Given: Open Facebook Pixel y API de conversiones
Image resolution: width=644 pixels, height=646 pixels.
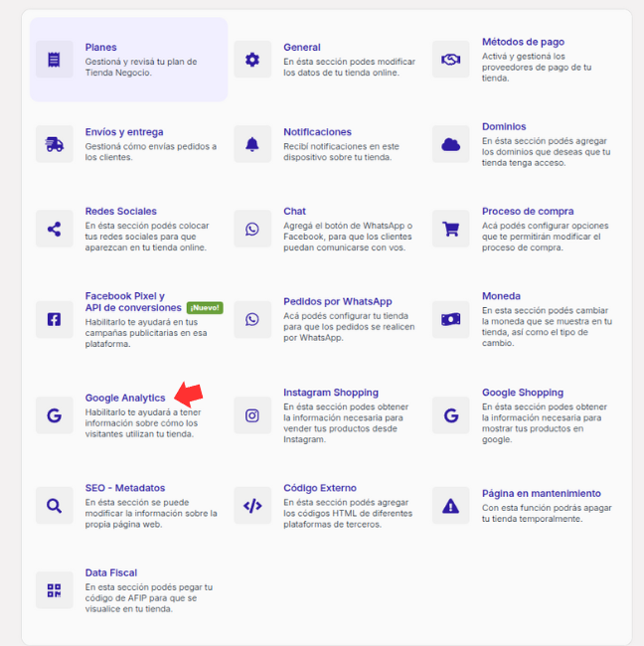Looking at the screenshot, I should 132,302.
